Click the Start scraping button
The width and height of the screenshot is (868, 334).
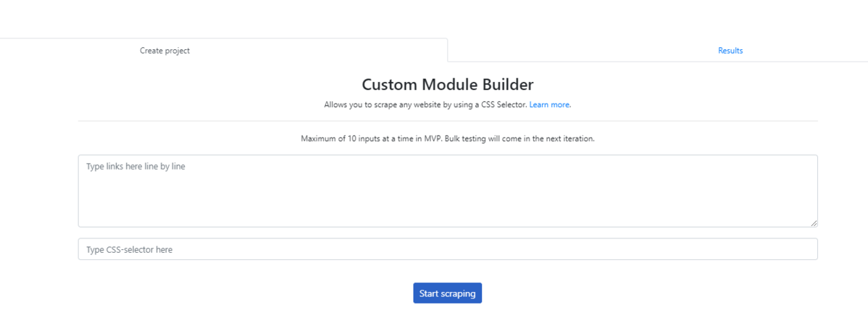447,293
